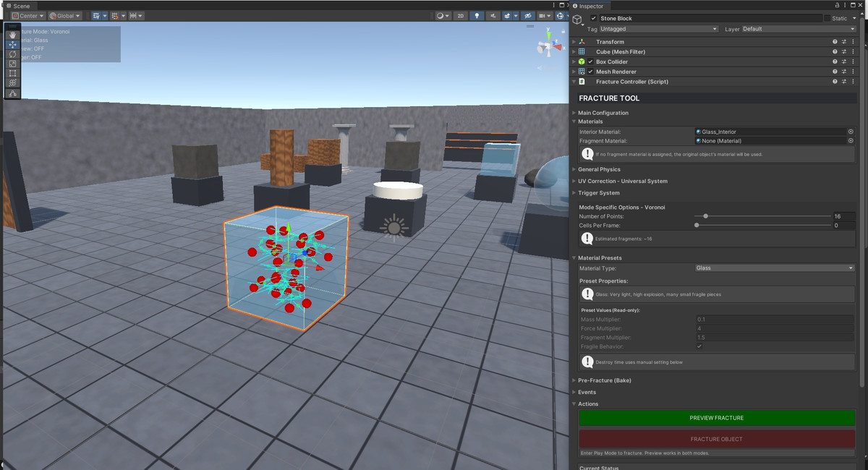Open the Gizmos globe icon

tap(560, 15)
